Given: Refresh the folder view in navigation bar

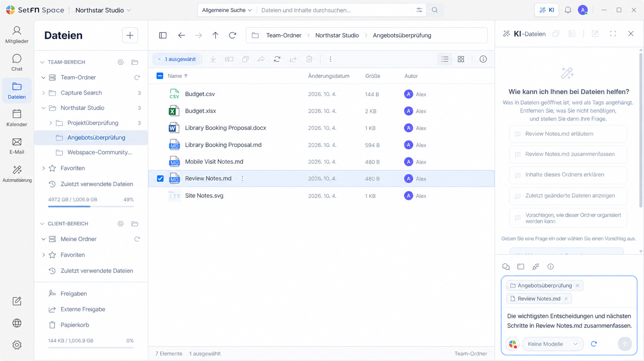Looking at the screenshot, I should click(232, 35).
